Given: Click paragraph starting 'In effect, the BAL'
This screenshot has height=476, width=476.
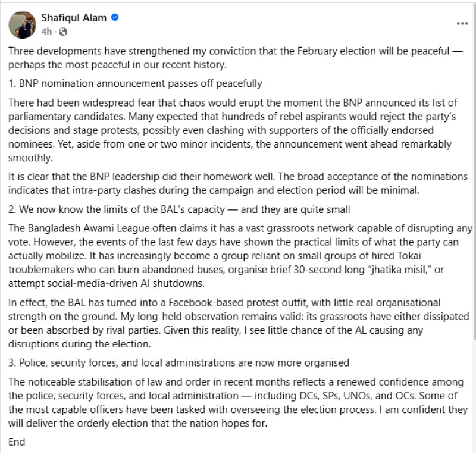Looking at the screenshot, I should [x=239, y=323].
